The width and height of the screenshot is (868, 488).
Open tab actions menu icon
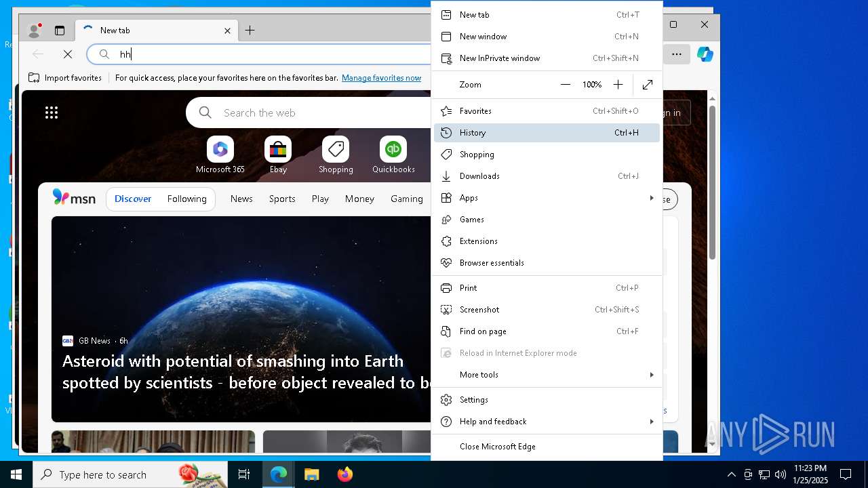[x=60, y=30]
